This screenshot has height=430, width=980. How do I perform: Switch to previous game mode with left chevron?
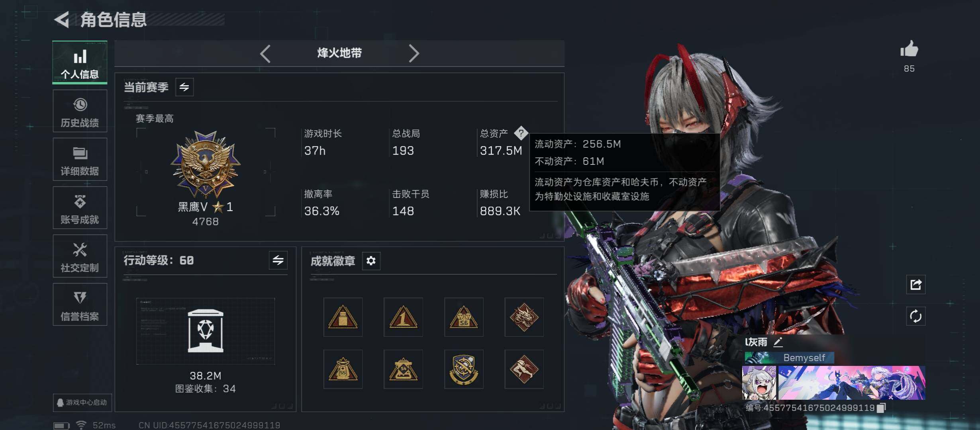coord(265,53)
